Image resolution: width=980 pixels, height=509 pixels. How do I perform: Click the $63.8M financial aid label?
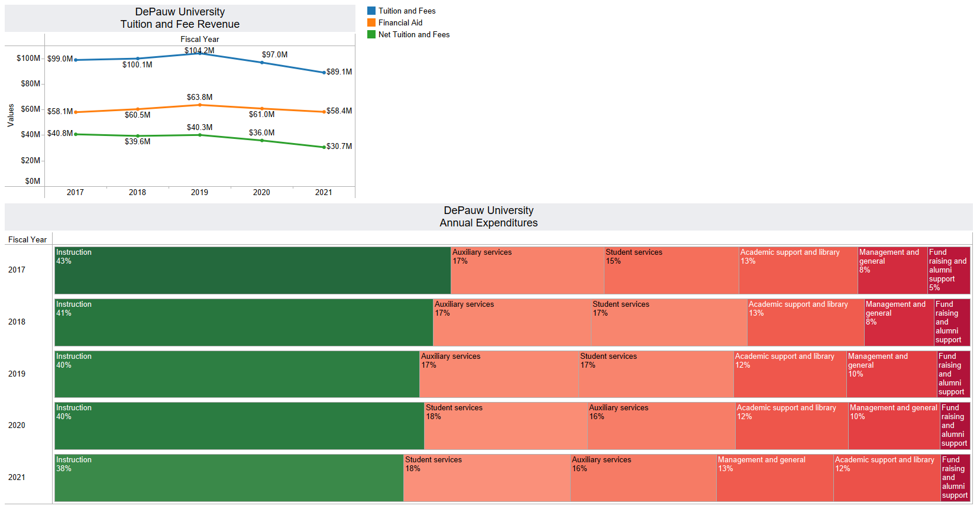[x=199, y=97]
